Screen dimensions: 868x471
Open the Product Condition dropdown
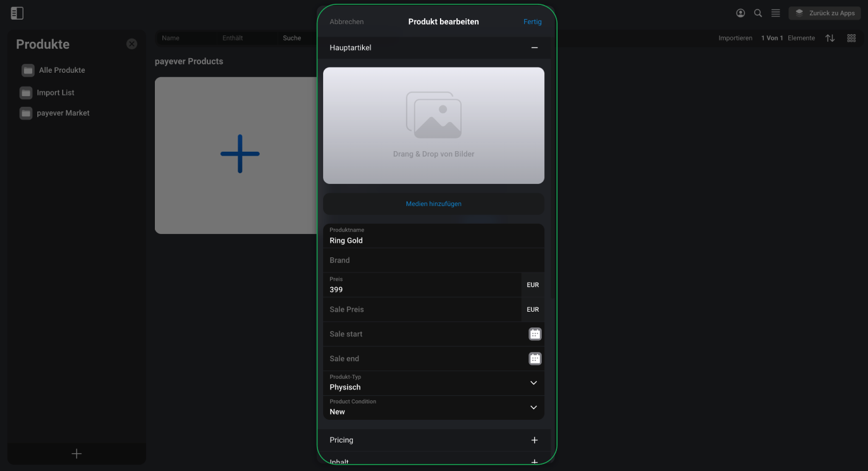click(434, 408)
